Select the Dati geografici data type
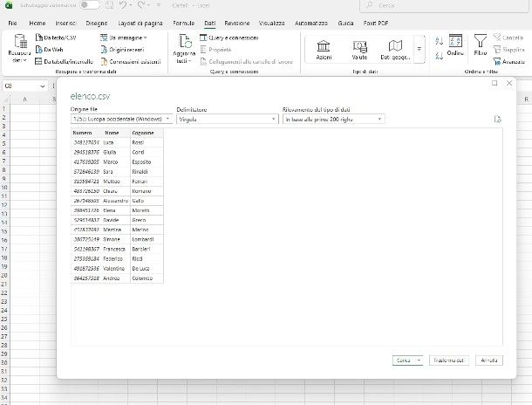This screenshot has height=405, width=532. click(x=395, y=50)
